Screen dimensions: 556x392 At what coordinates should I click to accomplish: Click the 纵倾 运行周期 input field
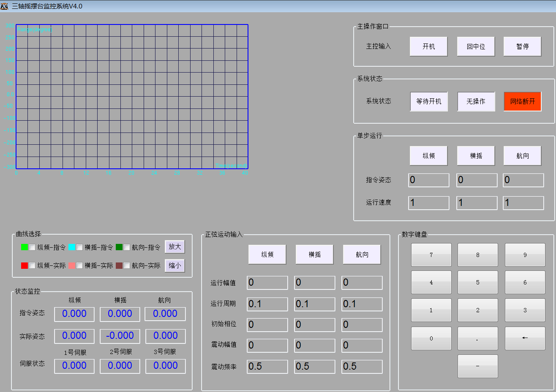coord(267,304)
